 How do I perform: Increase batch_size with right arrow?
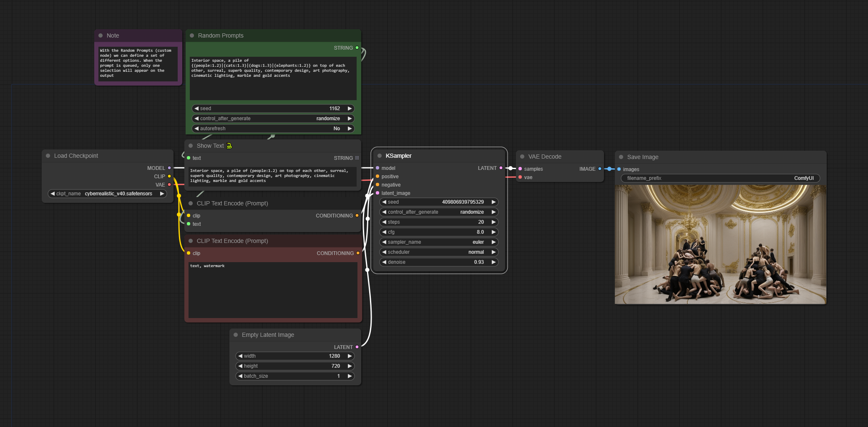350,376
